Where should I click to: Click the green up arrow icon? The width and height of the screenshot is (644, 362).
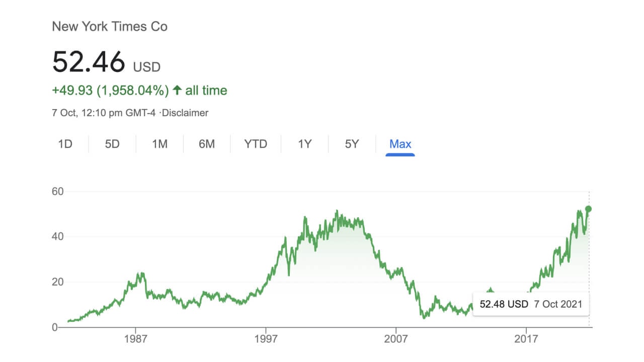[x=177, y=90]
